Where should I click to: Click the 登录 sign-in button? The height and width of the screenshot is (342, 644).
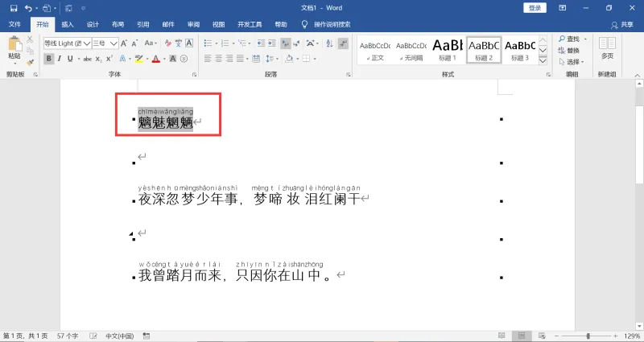point(535,8)
